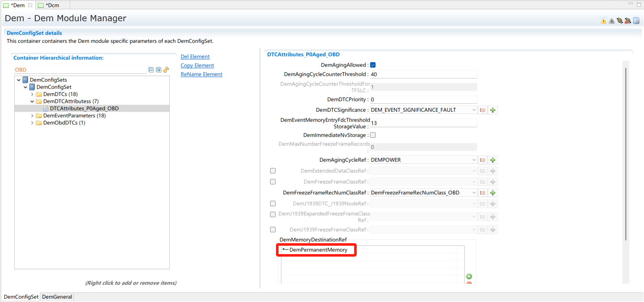The height and width of the screenshot is (302, 644).
Task: Switch to the DemGeneral tab
Action: [x=57, y=297]
